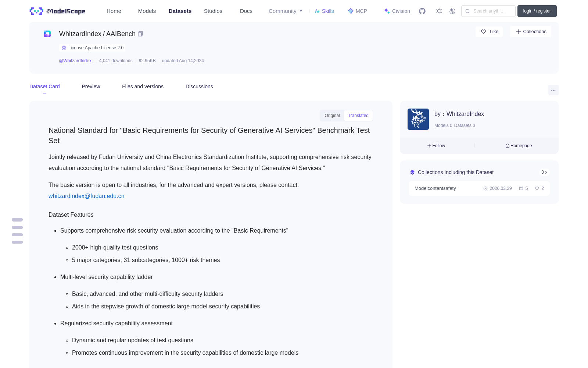Click the collections stack icon
The height and width of the screenshot is (368, 588).
412,172
